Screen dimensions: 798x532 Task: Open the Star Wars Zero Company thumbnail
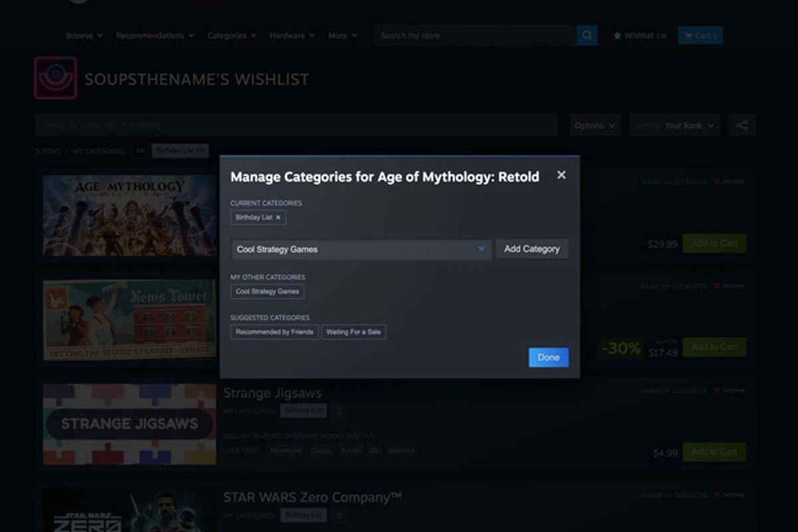(x=130, y=511)
